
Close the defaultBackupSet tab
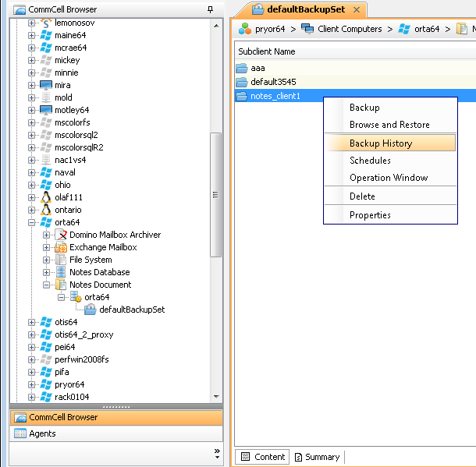pyautogui.click(x=357, y=10)
